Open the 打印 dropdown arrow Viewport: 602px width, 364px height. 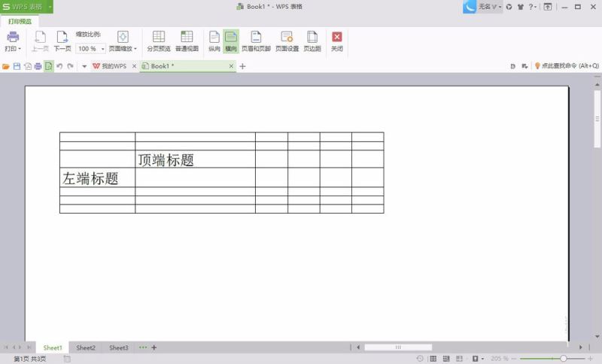(x=20, y=49)
